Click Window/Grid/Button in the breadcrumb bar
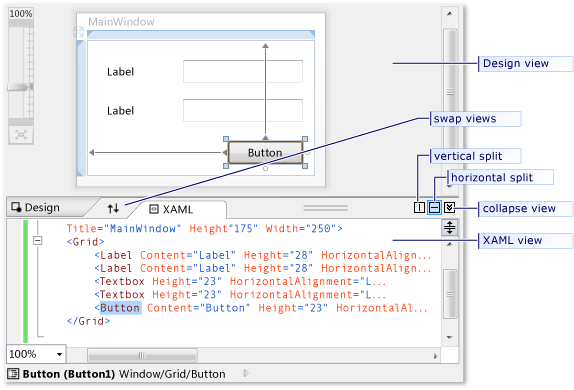Image resolution: width=574 pixels, height=390 pixels. 172,374
